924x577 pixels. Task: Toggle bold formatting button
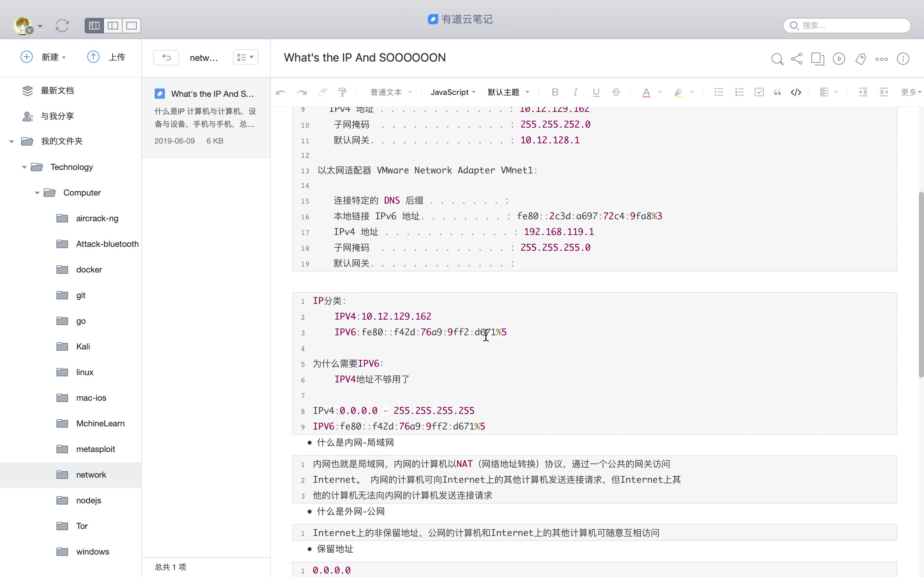click(555, 92)
